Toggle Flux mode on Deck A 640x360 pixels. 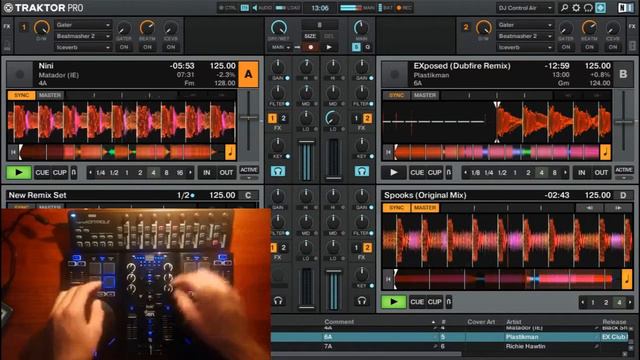point(74,173)
